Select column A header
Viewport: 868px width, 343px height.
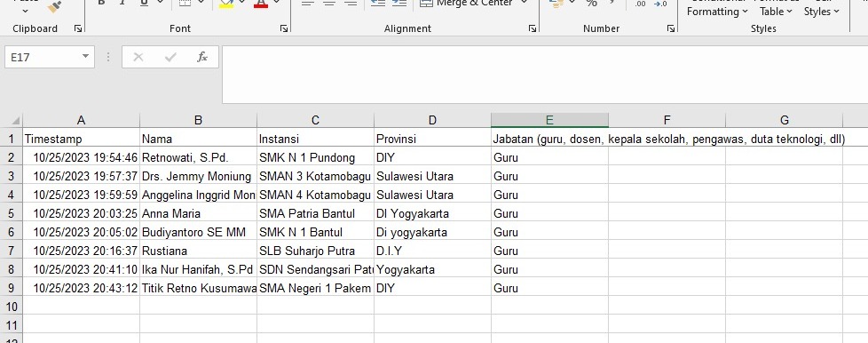point(81,120)
